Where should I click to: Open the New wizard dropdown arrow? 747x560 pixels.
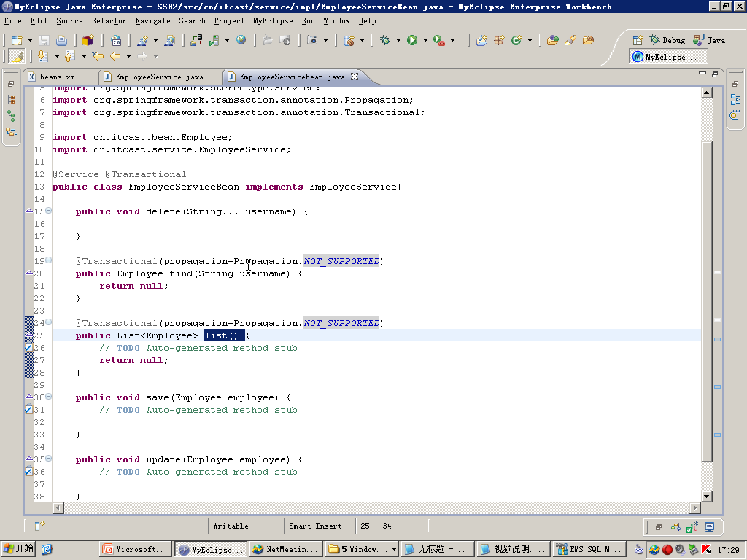30,41
